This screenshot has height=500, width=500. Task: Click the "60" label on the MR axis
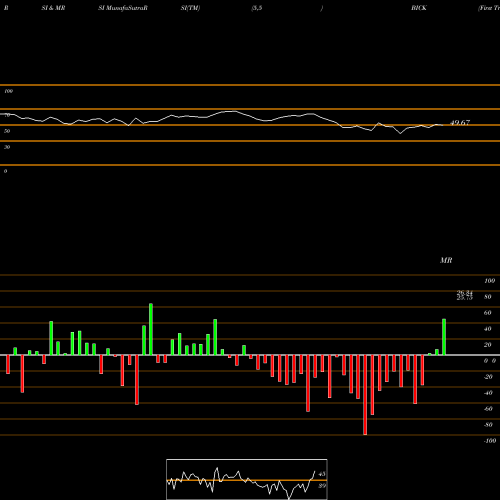coord(488,313)
